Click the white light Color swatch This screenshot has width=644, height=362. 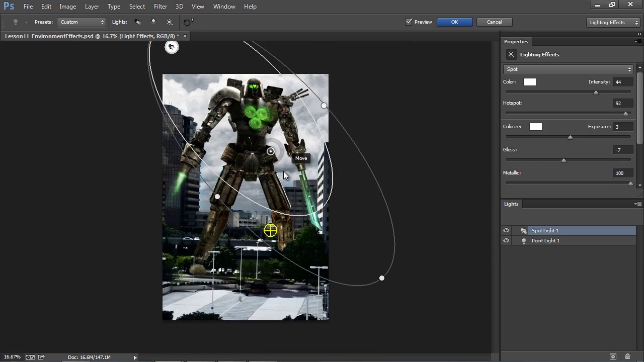point(529,82)
